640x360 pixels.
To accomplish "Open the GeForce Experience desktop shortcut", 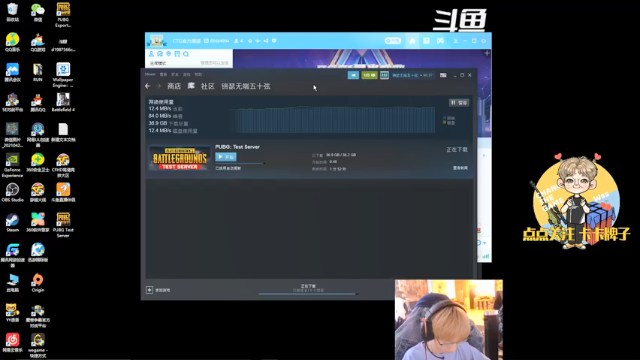I will click(x=13, y=165).
